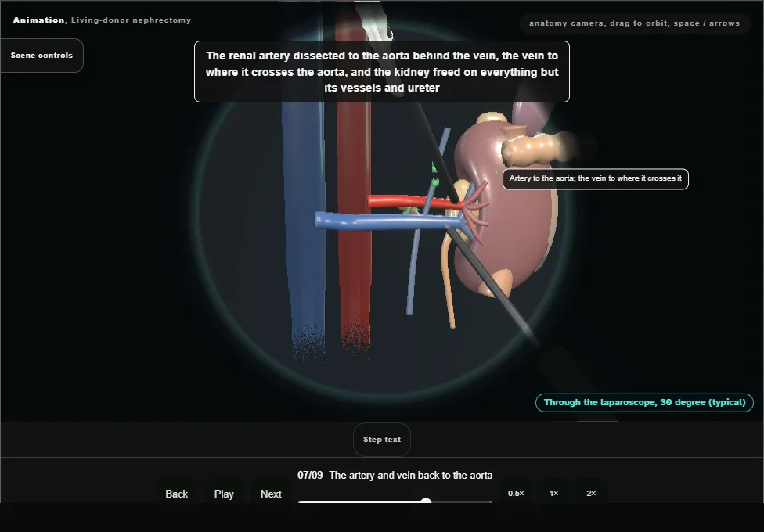The image size is (764, 532).
Task: Click the Animation, Living-donor nephrectomy heading
Action: click(102, 20)
